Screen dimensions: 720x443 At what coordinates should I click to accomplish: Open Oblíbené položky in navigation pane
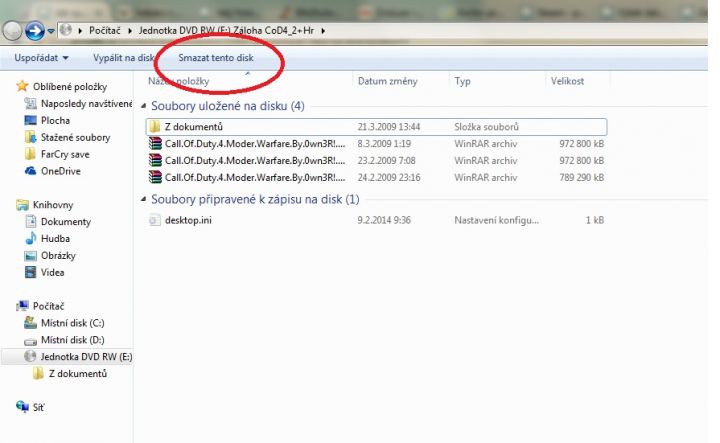(70, 87)
